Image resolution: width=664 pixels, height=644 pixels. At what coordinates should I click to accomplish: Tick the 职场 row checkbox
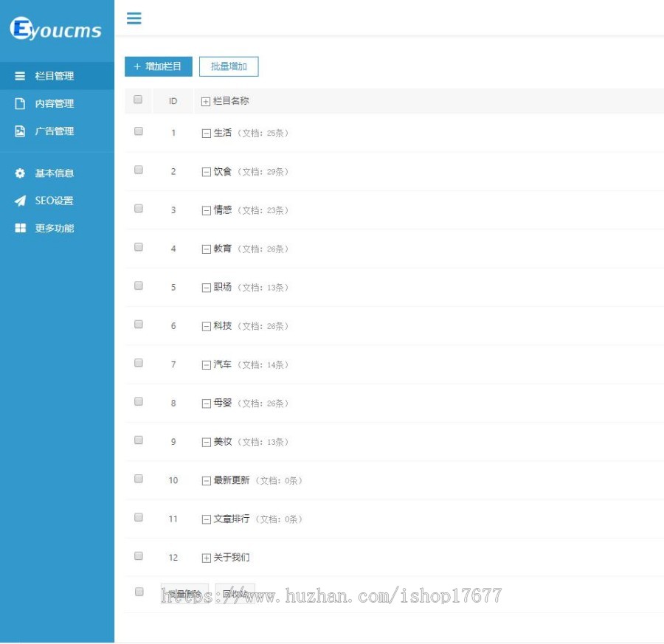click(139, 285)
